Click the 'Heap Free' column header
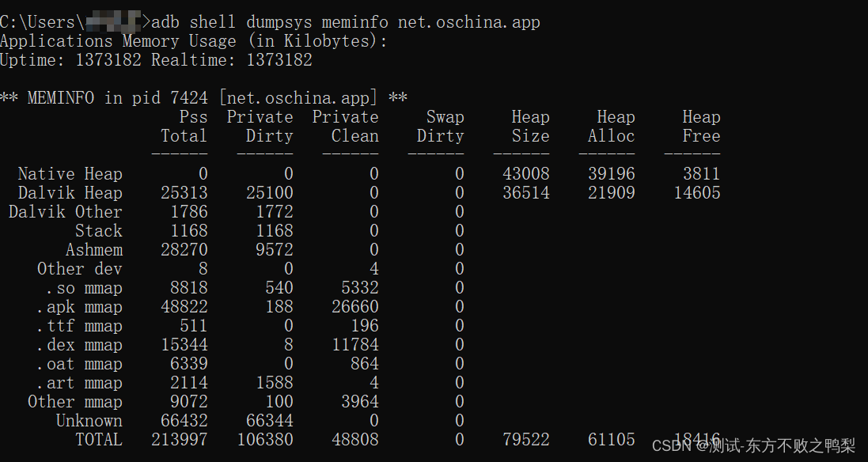Screen dimensions: 868x462 tap(701, 126)
